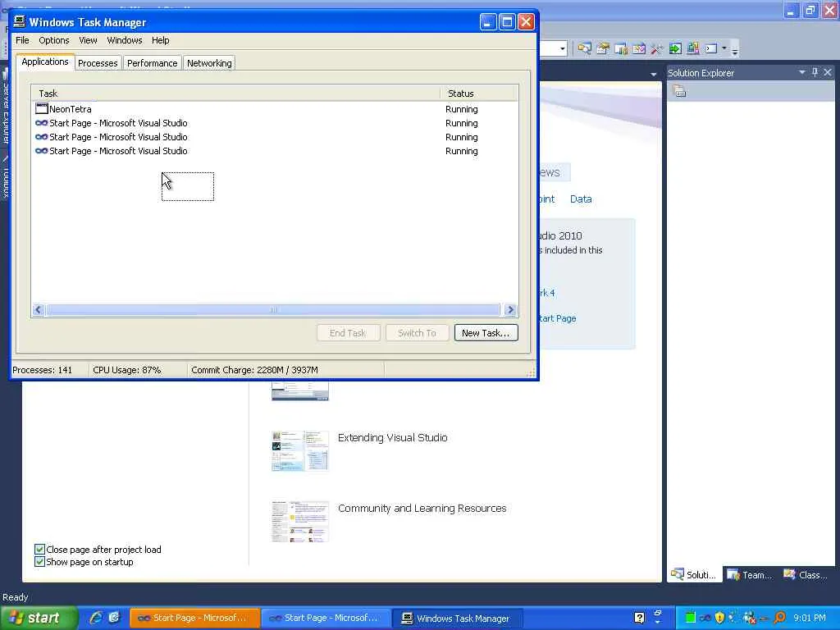Open the Solution Explorer window position dropdown
The width and height of the screenshot is (840, 630).
click(x=802, y=72)
